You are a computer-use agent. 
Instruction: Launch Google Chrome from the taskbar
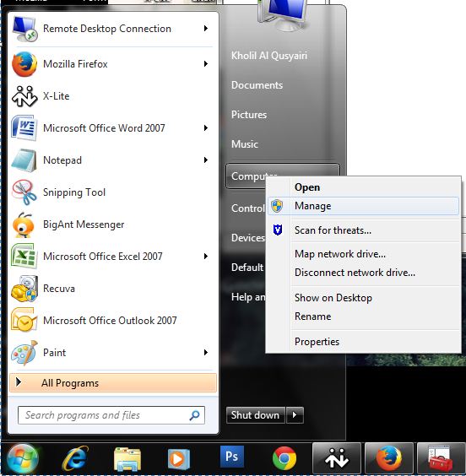click(284, 458)
